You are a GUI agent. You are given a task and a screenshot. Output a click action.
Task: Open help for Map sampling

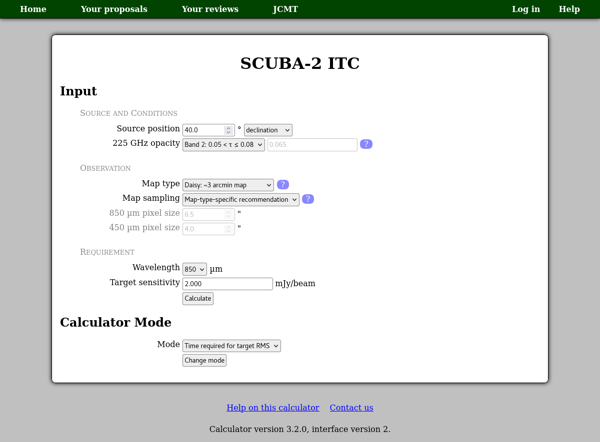[308, 199]
